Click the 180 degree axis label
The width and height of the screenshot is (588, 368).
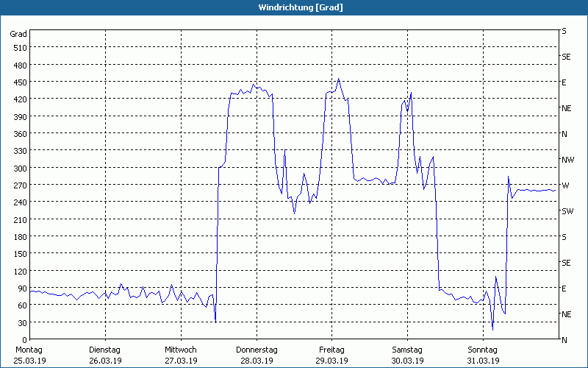(x=19, y=237)
